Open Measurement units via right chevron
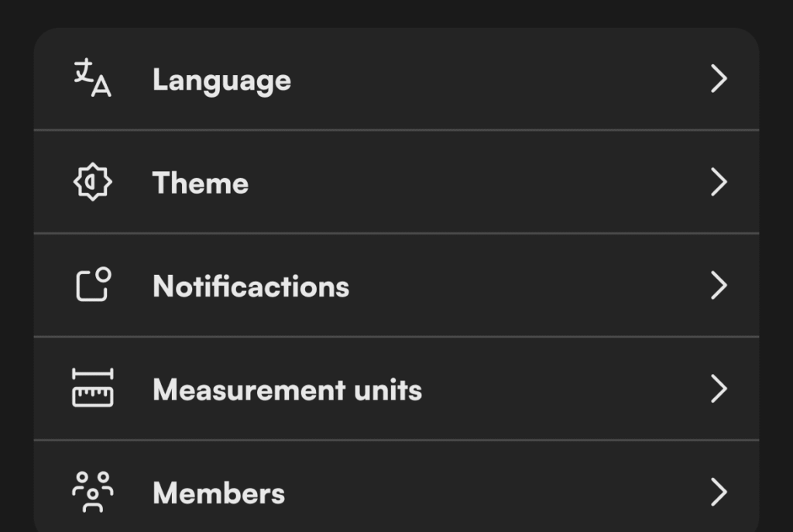 coord(719,389)
